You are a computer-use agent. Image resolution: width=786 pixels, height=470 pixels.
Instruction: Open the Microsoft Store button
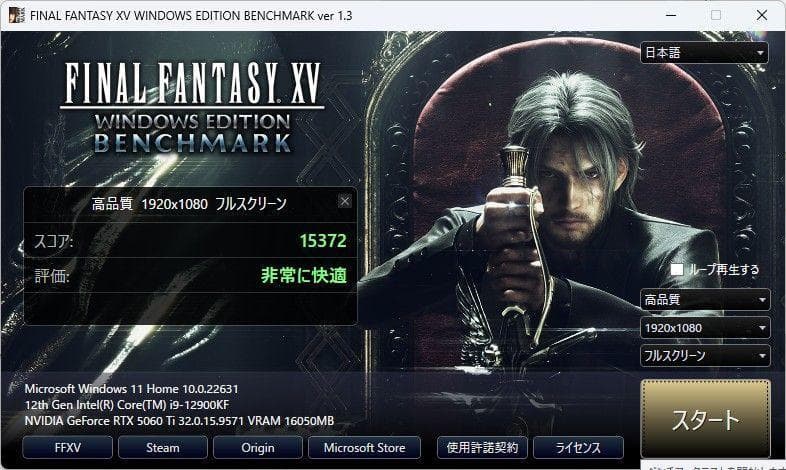coord(364,447)
